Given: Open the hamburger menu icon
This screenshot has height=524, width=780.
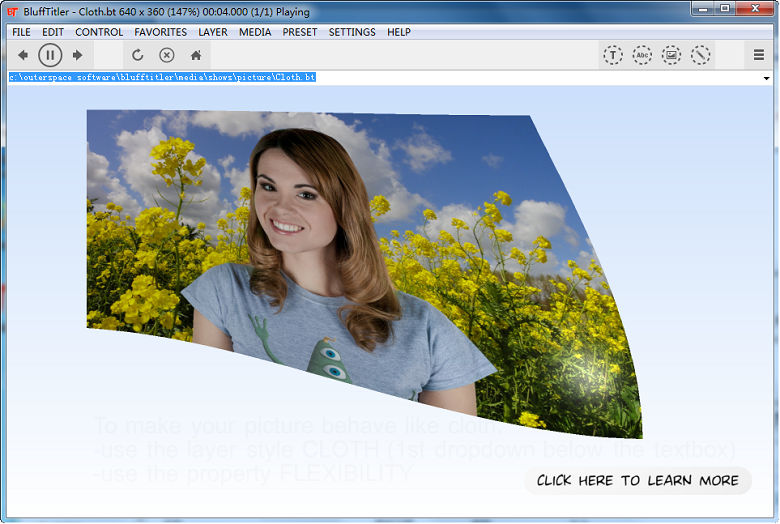Looking at the screenshot, I should 759,55.
